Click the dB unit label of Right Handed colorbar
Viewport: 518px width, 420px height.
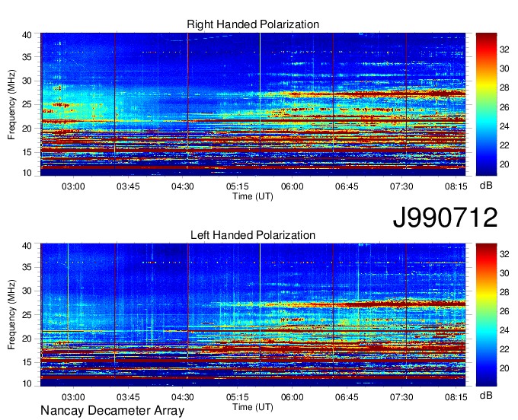486,186
